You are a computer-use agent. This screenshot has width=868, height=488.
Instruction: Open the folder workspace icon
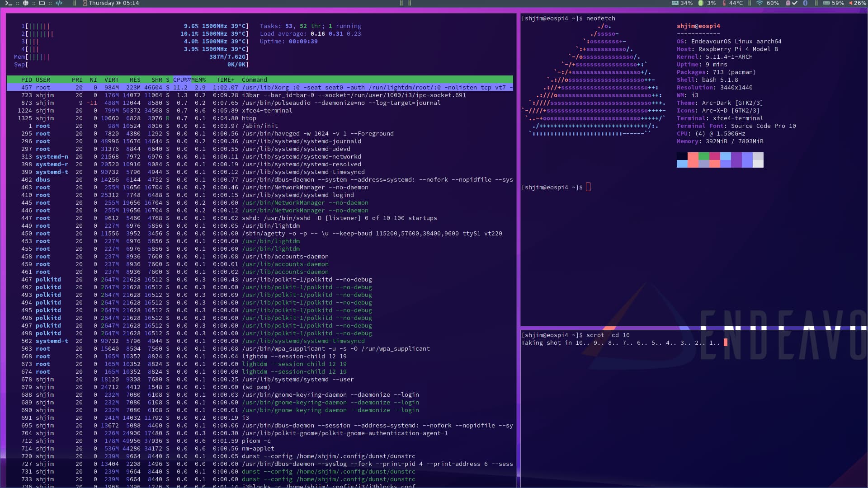point(42,3)
